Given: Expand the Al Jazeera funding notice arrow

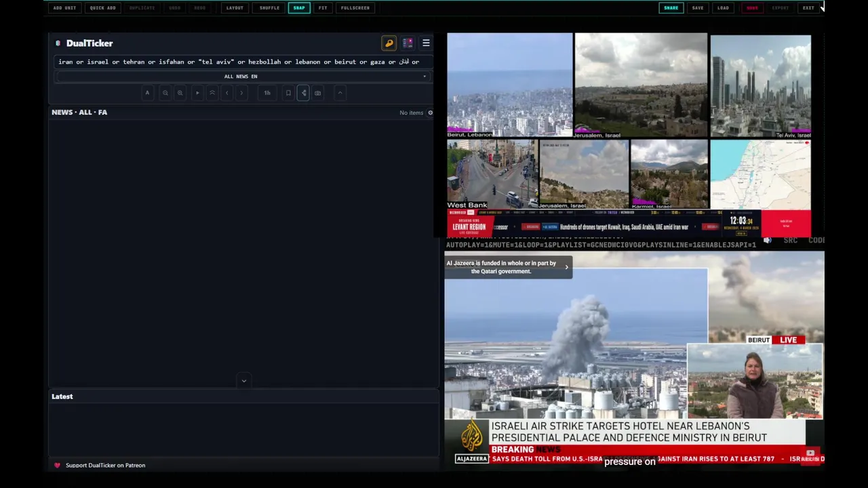Looking at the screenshot, I should point(567,267).
